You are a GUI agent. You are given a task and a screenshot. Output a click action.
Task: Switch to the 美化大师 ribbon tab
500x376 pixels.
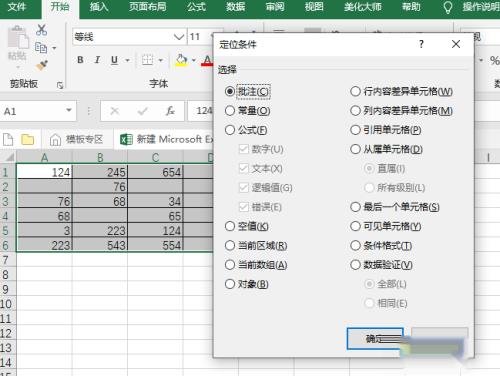363,7
